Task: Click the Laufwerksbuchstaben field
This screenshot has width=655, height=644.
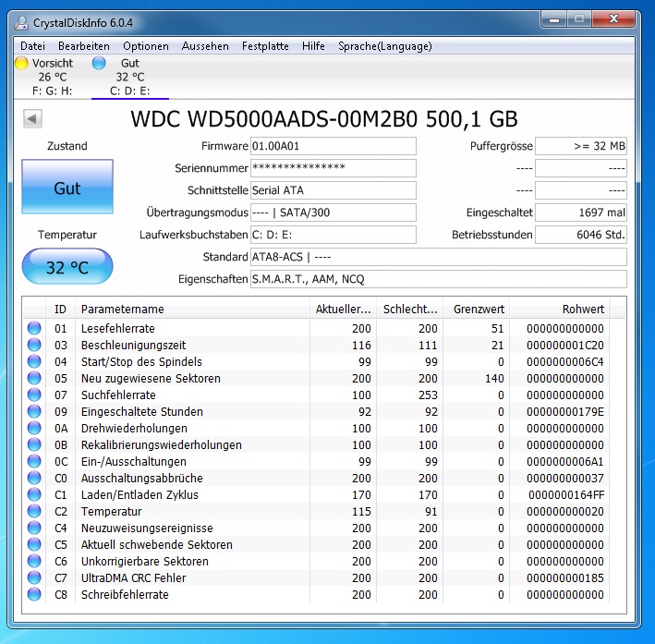Action: [333, 235]
